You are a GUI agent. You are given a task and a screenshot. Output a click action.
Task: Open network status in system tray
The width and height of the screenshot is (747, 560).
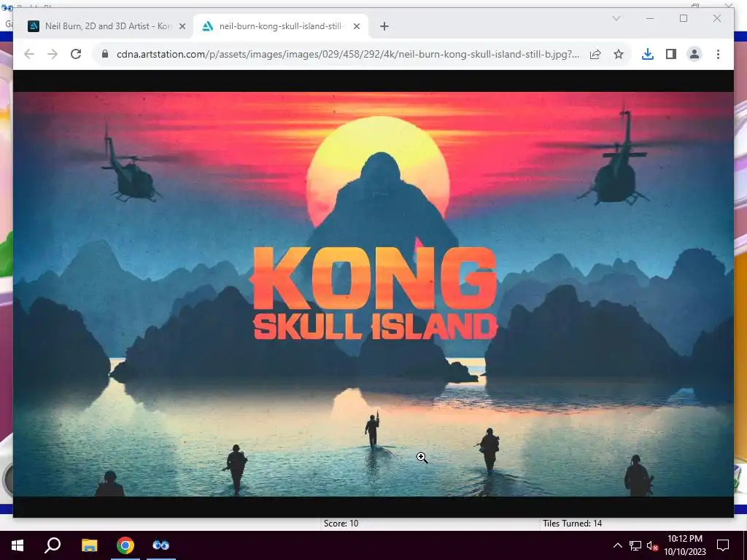pyautogui.click(x=635, y=545)
